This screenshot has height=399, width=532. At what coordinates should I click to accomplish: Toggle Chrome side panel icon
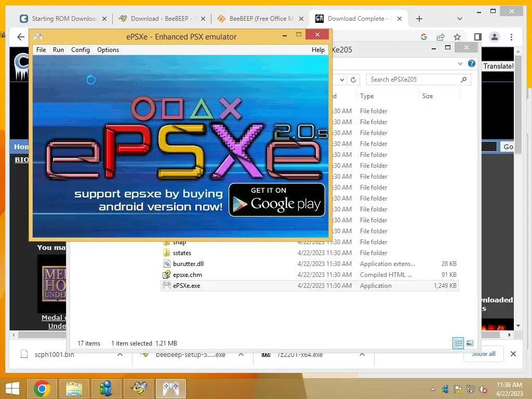[x=478, y=37]
